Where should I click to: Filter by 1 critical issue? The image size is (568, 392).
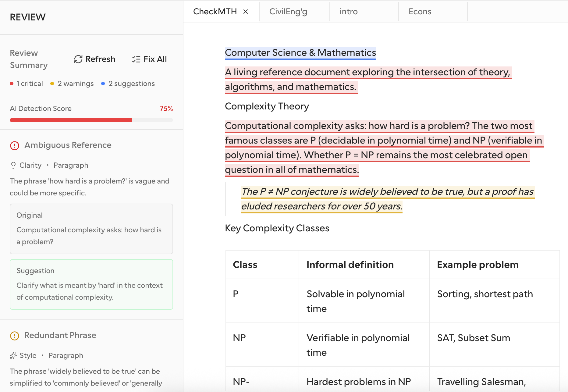tap(27, 84)
